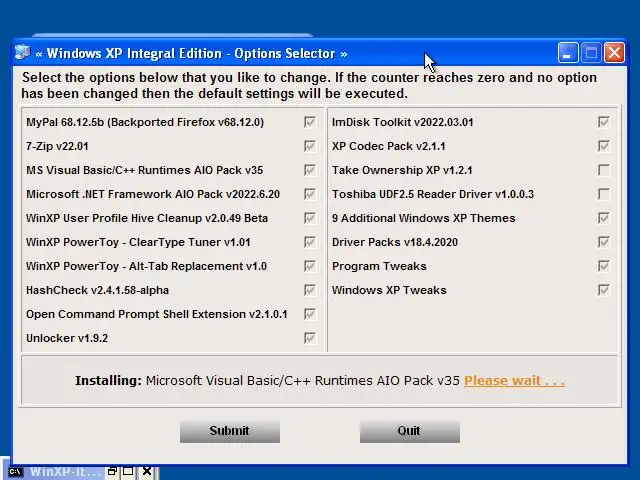640x480 pixels.
Task: Click the 'Program Tweaks' label
Action: point(379,267)
